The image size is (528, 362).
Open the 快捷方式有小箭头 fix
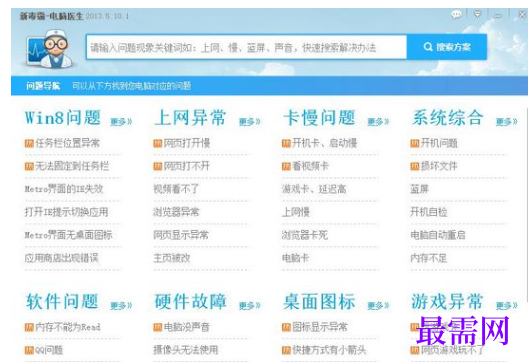coord(329,350)
